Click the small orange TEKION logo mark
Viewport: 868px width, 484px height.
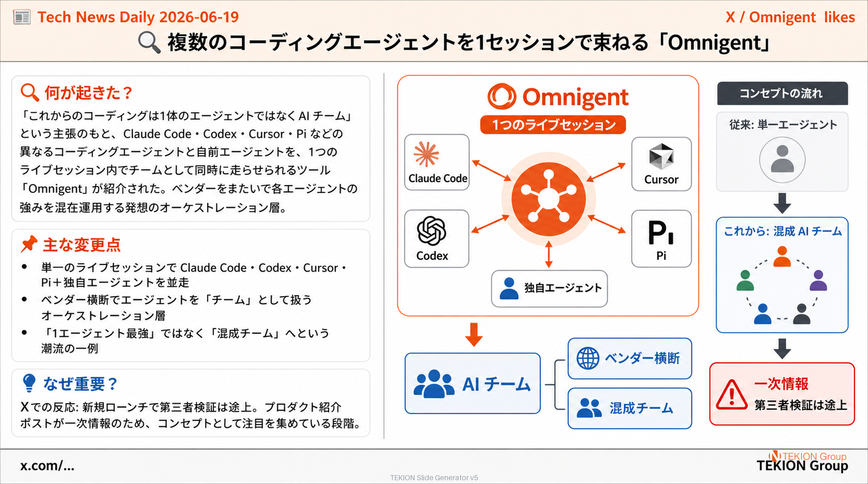775,456
